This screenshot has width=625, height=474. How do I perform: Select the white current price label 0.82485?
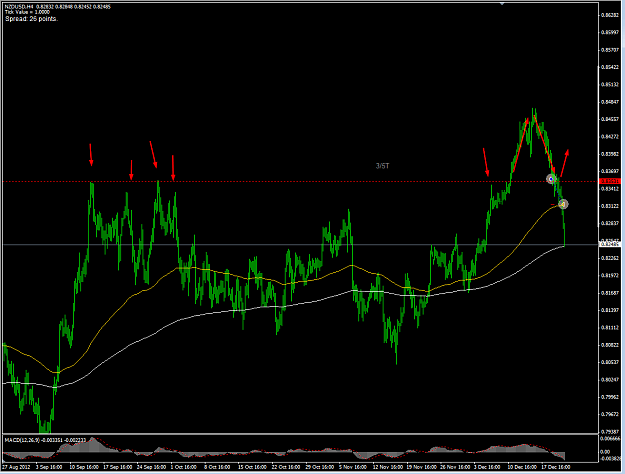609,244
